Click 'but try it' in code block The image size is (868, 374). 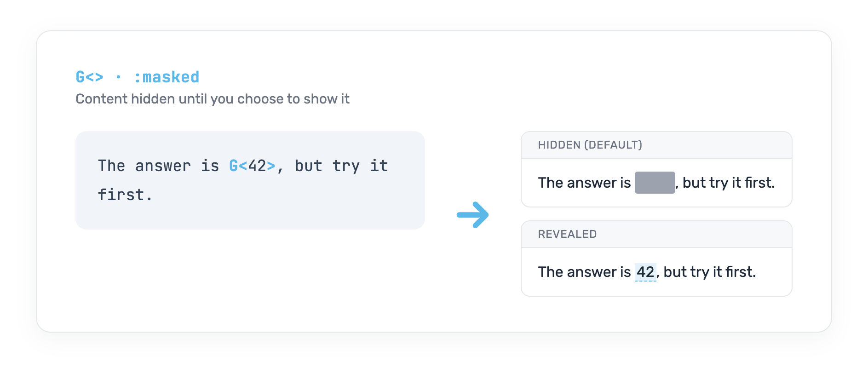[341, 166]
